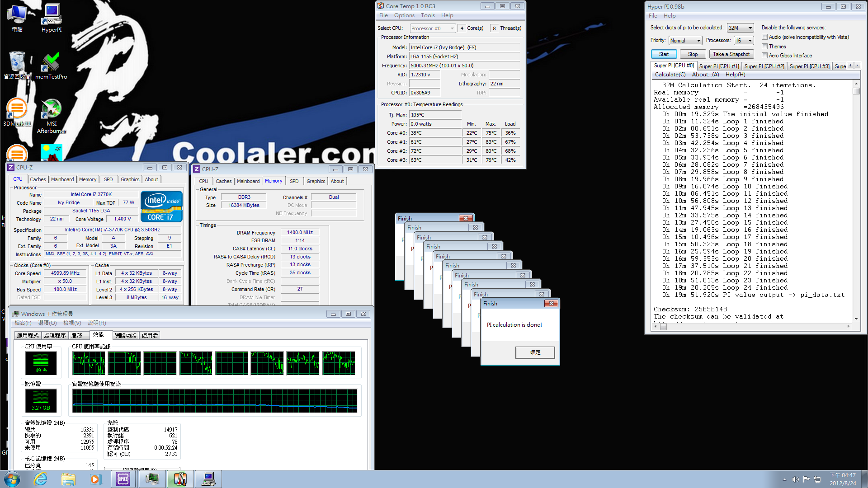The height and width of the screenshot is (488, 868).
Task: Open Internet Explorer from the taskbar
Action: [41, 479]
